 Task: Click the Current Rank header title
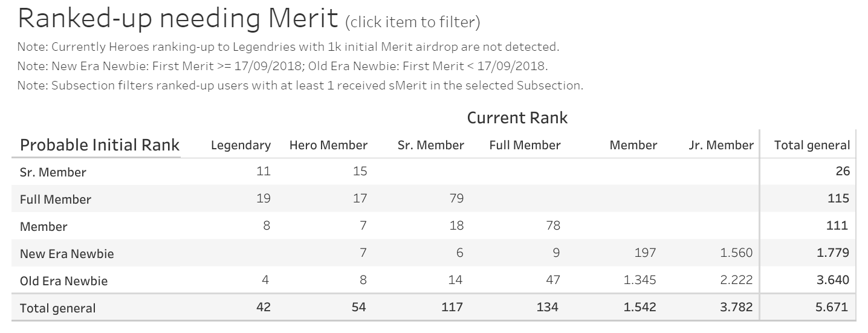(517, 117)
